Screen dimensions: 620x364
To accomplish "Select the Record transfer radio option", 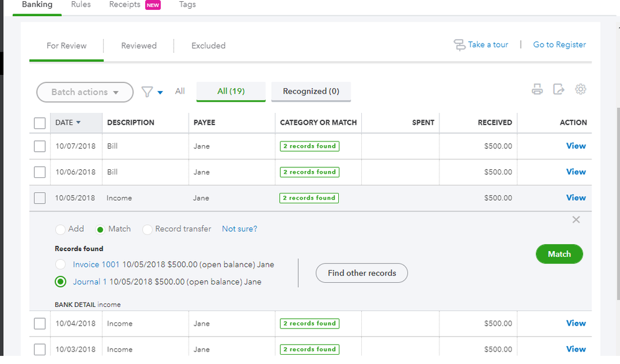I will coord(147,229).
